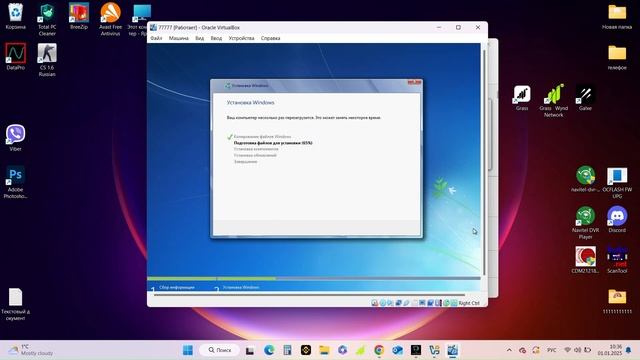Open the notifications bell icon

pos(629,350)
